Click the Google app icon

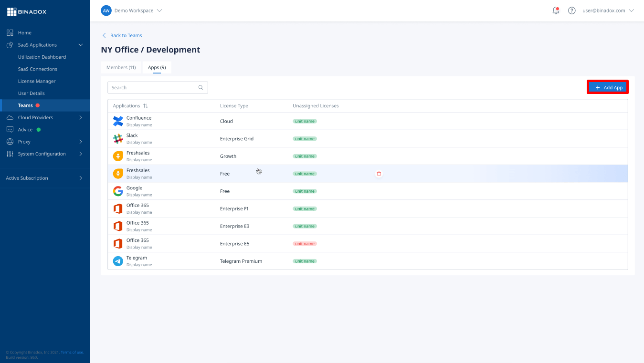pos(118,191)
